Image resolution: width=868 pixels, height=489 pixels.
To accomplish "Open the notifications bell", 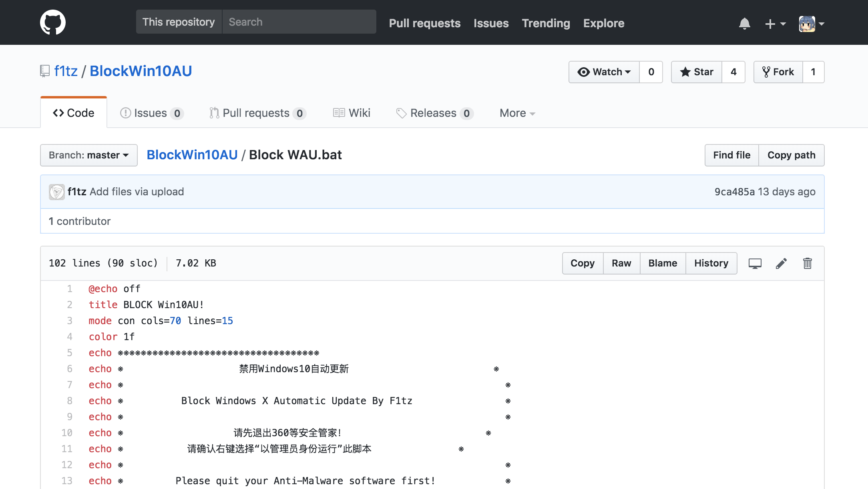I will point(744,24).
